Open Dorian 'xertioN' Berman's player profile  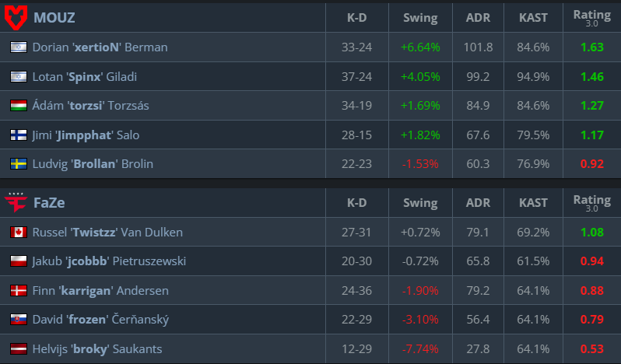point(100,47)
